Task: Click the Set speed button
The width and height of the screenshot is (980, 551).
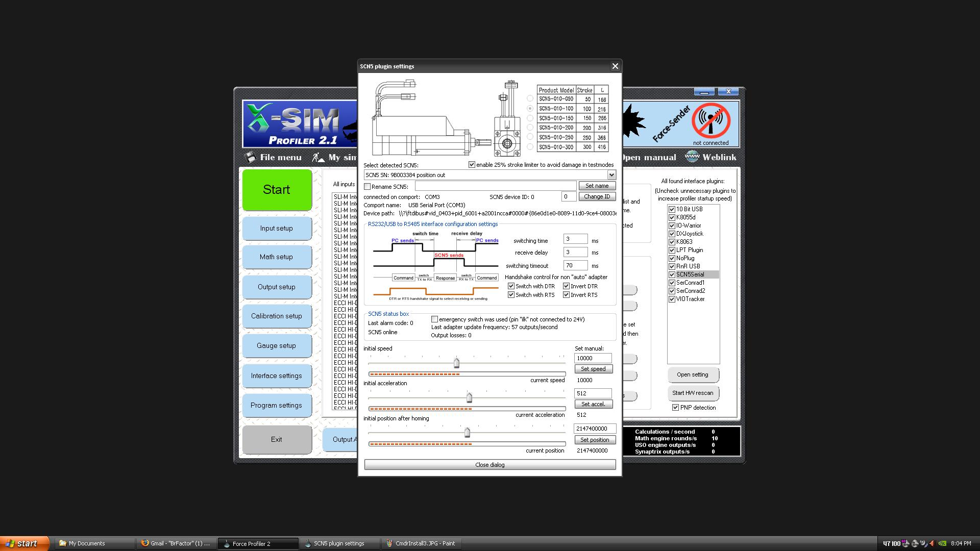Action: tap(593, 369)
